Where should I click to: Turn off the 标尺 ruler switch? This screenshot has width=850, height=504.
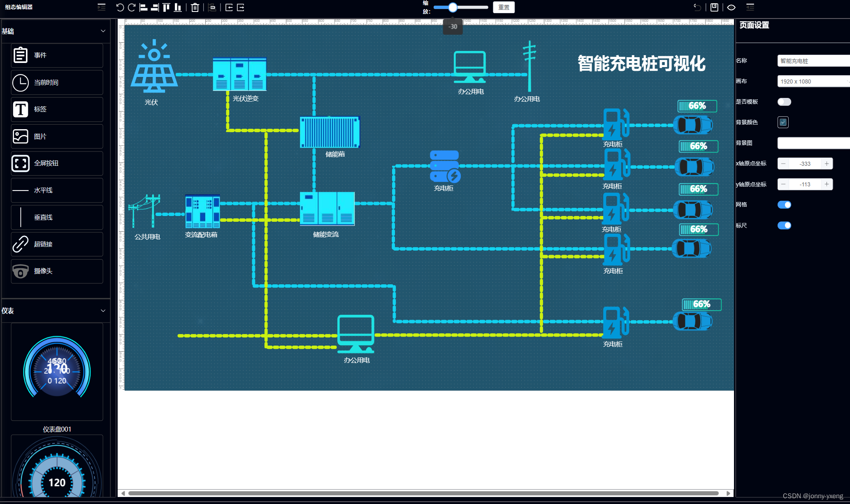(x=784, y=225)
